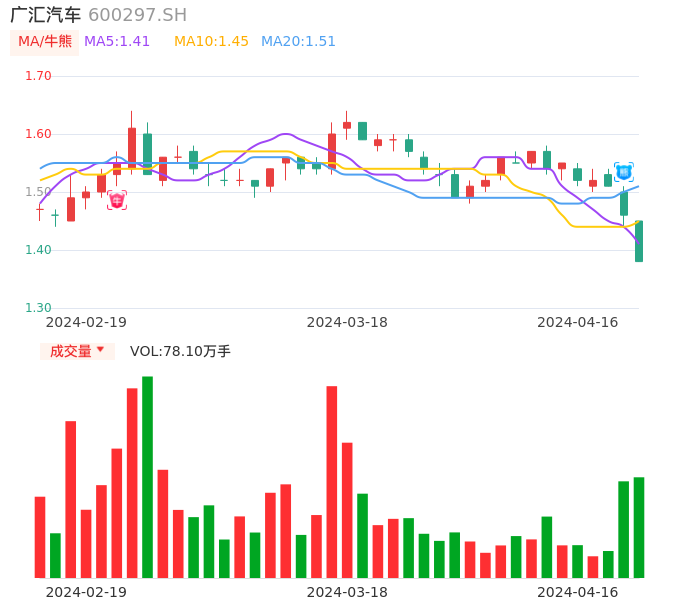Screen dimensions: 686x606
Task: Click the last green candlestick on chart
Action: point(639,241)
